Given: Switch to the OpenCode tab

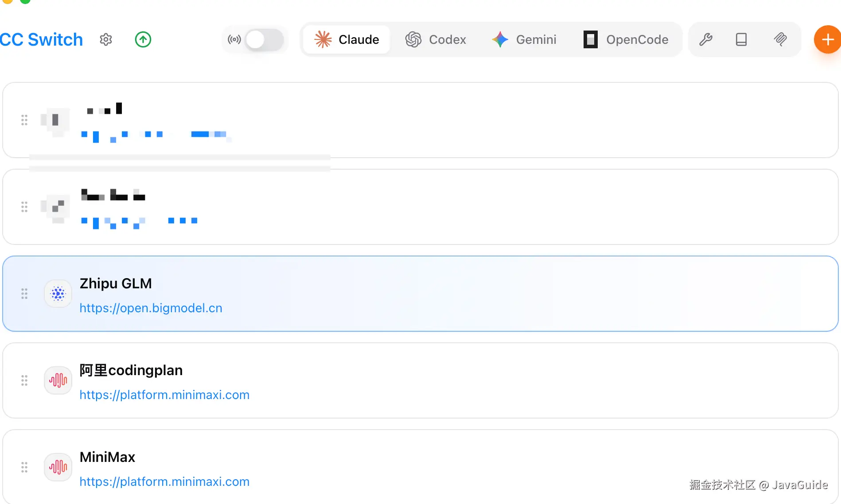Looking at the screenshot, I should click(626, 40).
